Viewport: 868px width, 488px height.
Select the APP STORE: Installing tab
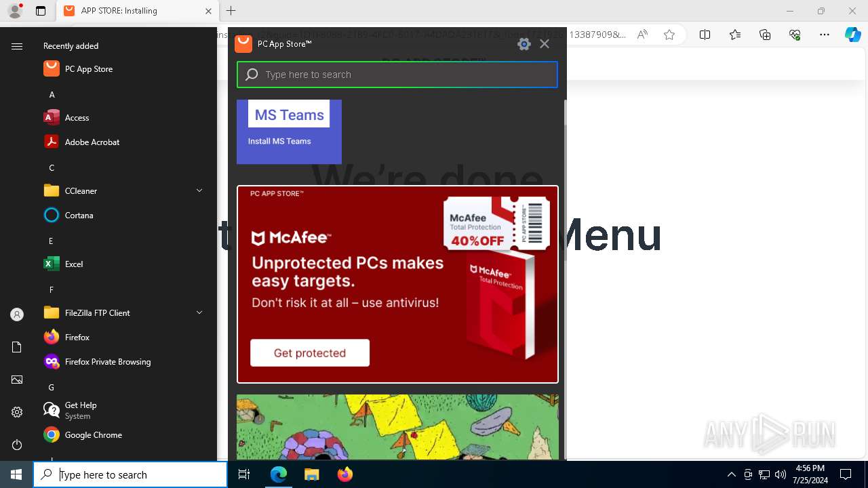(x=136, y=11)
